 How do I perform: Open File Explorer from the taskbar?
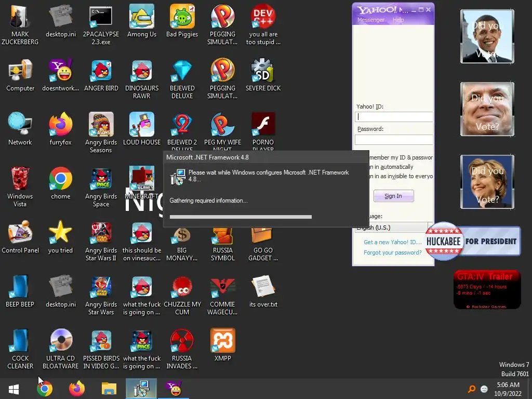pyautogui.click(x=109, y=389)
